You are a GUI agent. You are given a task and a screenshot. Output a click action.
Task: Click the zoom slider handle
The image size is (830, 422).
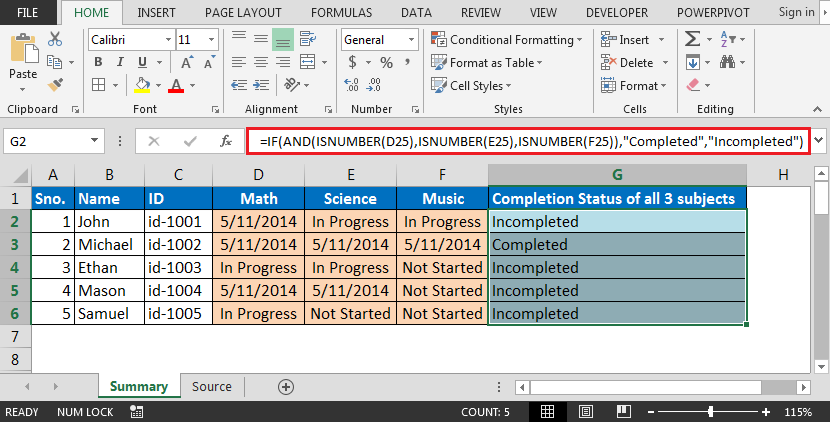710,411
